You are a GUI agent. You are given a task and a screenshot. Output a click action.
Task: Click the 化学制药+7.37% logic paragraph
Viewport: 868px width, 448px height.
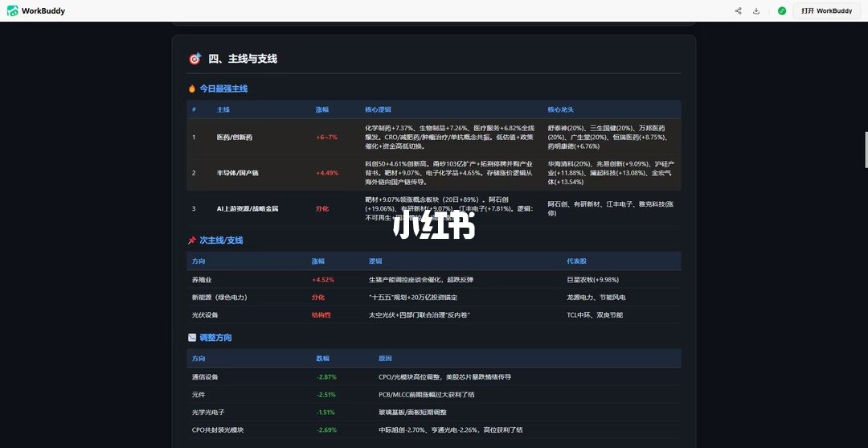(x=450, y=137)
